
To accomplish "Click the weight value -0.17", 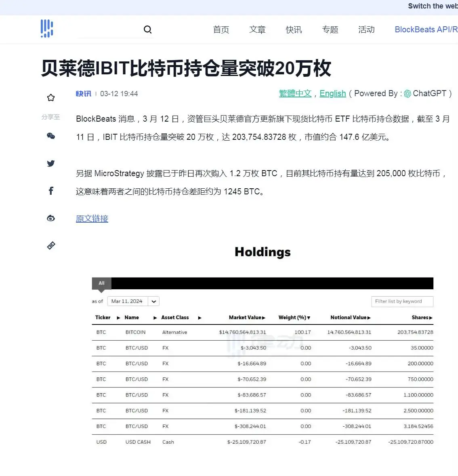I will (x=305, y=442).
